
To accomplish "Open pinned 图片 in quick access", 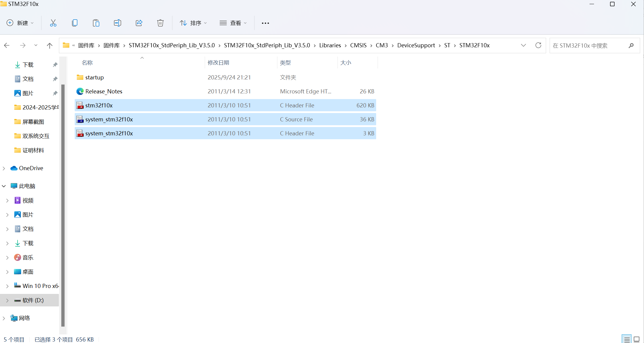I will (28, 93).
